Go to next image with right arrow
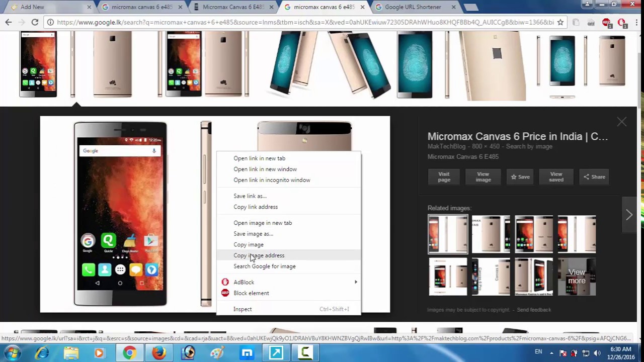Image resolution: width=644 pixels, height=362 pixels. tap(629, 215)
